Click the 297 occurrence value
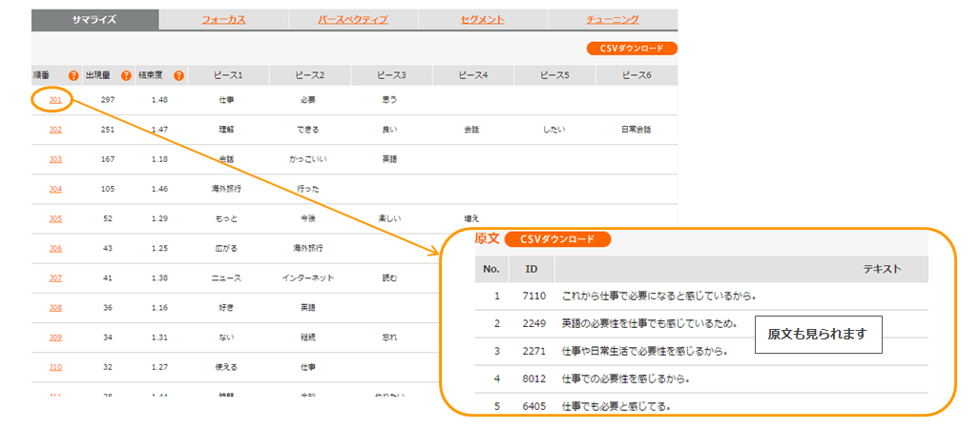Image resolution: width=980 pixels, height=430 pixels. pyautogui.click(x=108, y=99)
